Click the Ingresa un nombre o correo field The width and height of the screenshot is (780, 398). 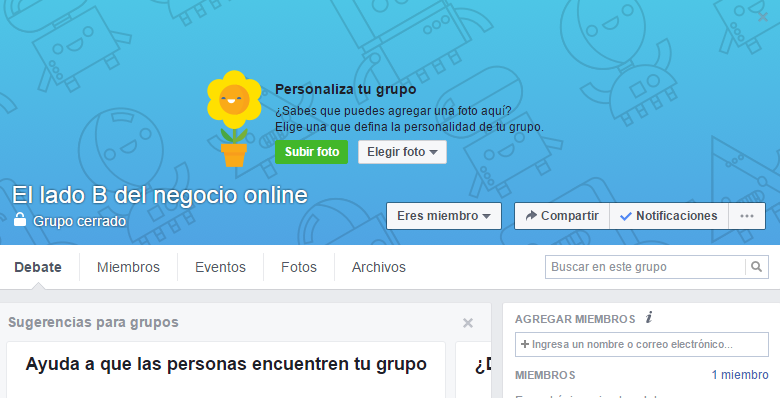642,344
